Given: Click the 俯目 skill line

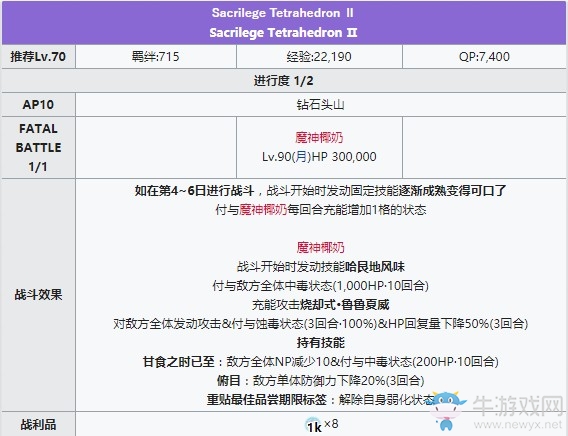Looking at the screenshot, I should pos(321,380).
